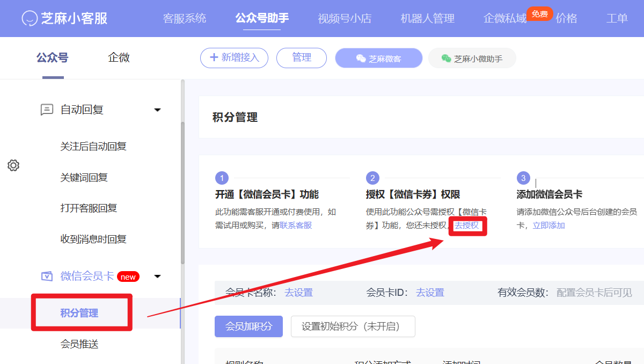Open the settings gear icon

coord(13,165)
